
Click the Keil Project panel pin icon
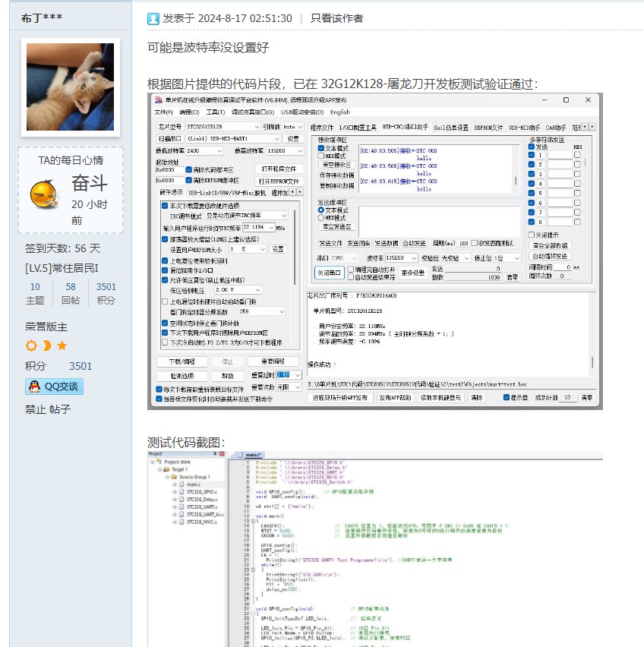coord(215,454)
